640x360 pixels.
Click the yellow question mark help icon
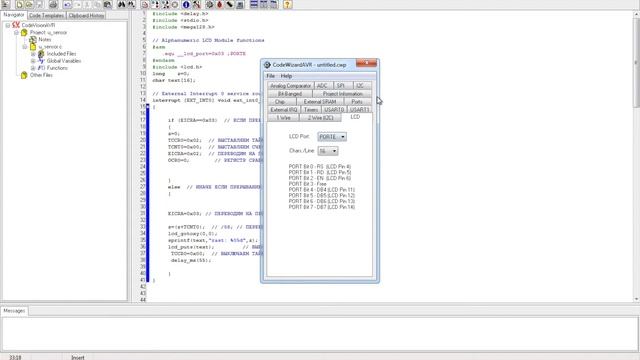(x=287, y=4)
